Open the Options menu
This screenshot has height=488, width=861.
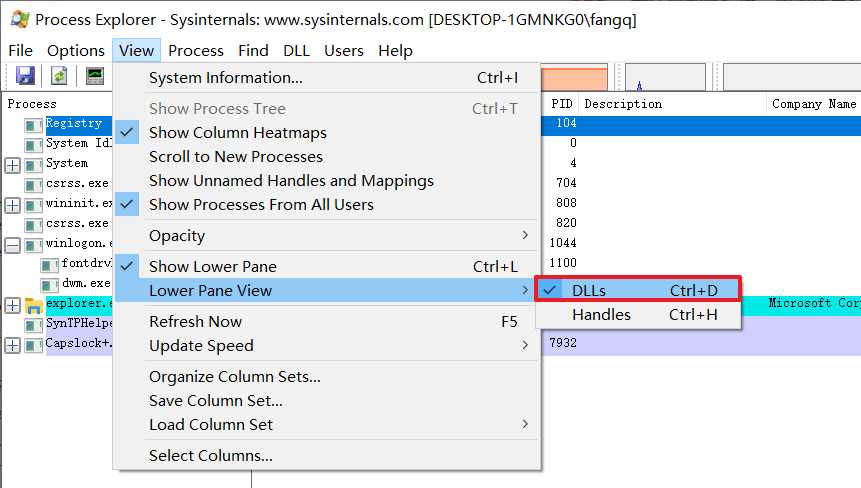(76, 51)
